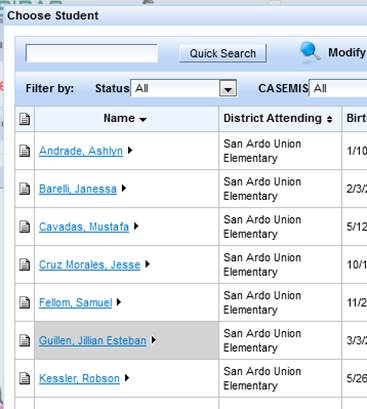The height and width of the screenshot is (409, 367).
Task: Click the document icon in the header row
Action: pyautogui.click(x=25, y=119)
